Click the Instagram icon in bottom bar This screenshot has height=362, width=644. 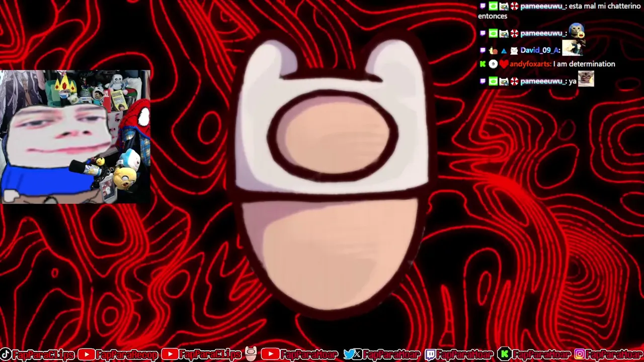click(580, 354)
